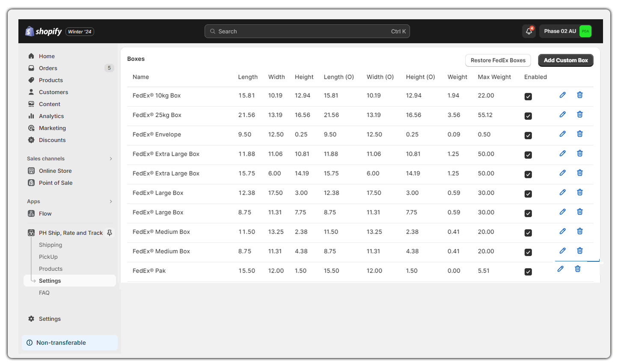Edit the Extra Large Box with length 15.75

click(562, 173)
